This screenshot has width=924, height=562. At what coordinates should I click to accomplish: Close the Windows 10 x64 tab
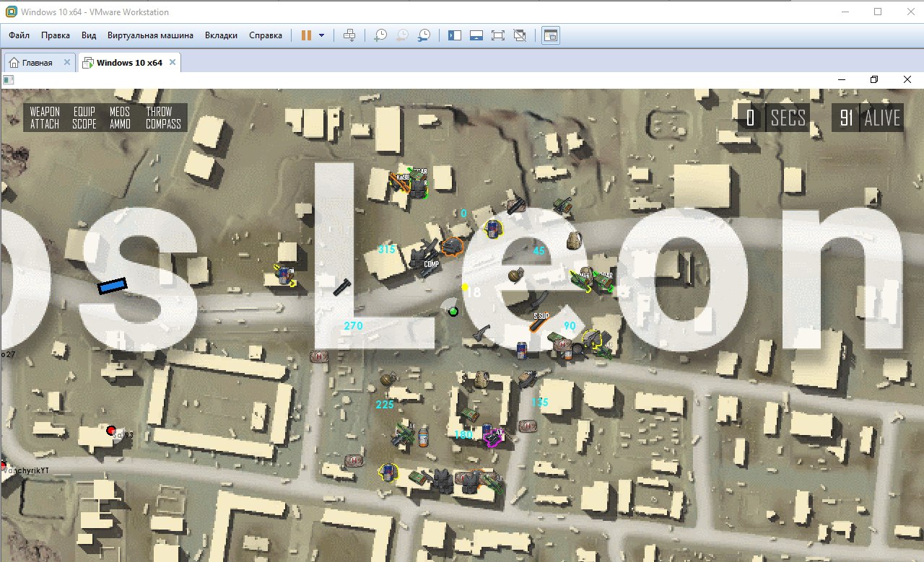[172, 63]
